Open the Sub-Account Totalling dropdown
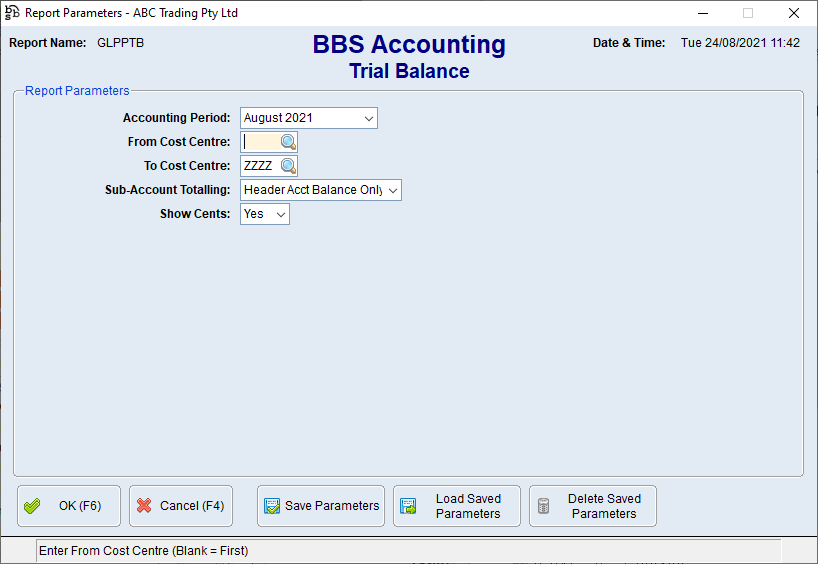The height and width of the screenshot is (564, 818). [393, 190]
